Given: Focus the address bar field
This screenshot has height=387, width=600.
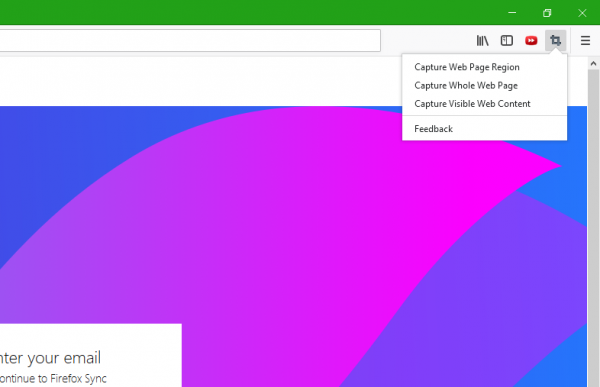Looking at the screenshot, I should click(x=190, y=40).
